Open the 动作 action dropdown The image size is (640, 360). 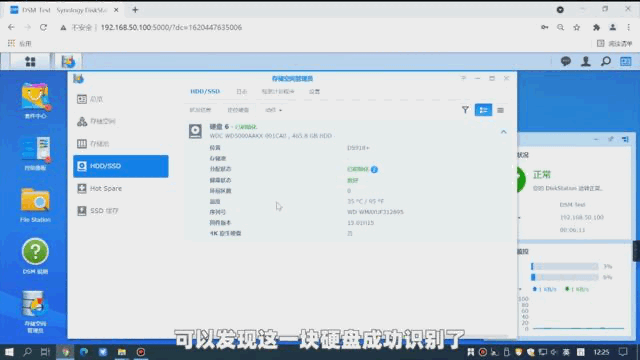tap(273, 110)
